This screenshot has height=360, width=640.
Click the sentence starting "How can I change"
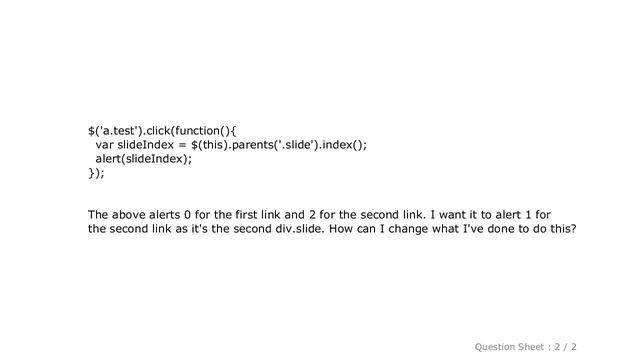pyautogui.click(x=453, y=229)
